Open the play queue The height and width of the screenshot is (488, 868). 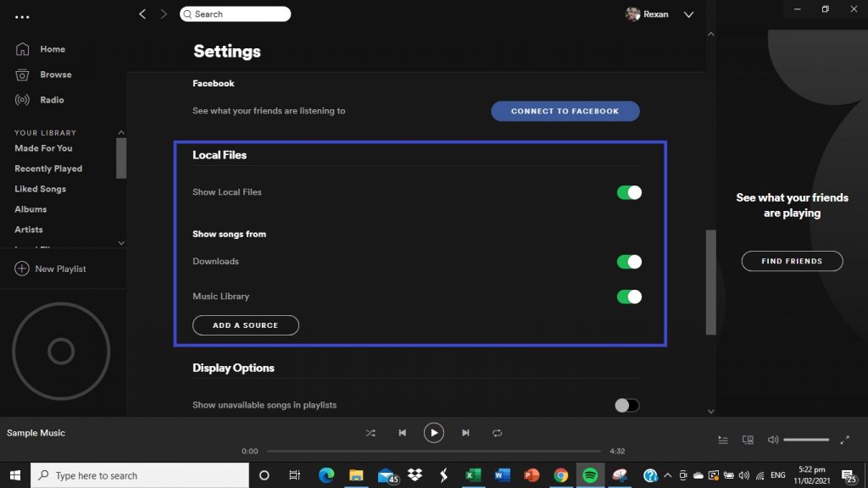[x=723, y=440]
